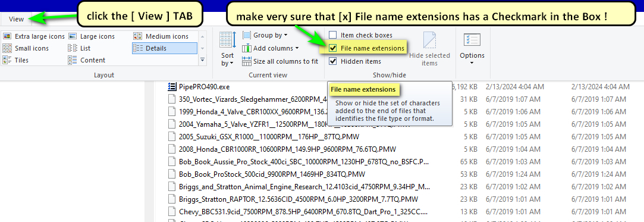644x222 pixels.
Task: Click the Options icon
Action: pyautogui.click(x=472, y=40)
